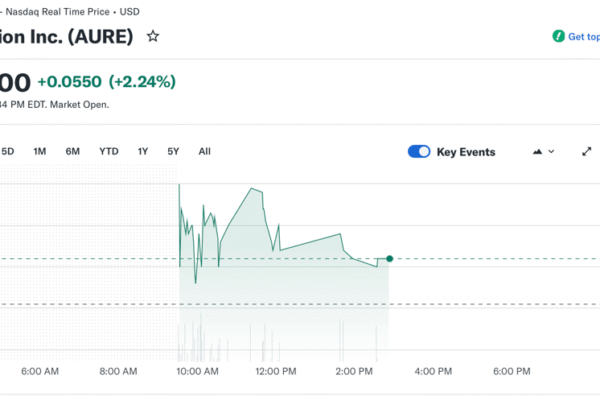Toggle the Key Events switch
This screenshot has height=400, width=600.
click(419, 152)
